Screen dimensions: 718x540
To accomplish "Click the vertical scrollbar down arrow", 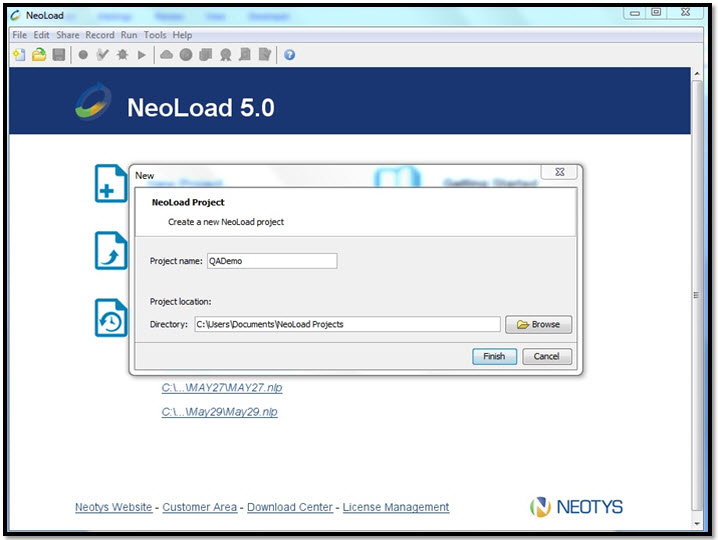I will 697,524.
